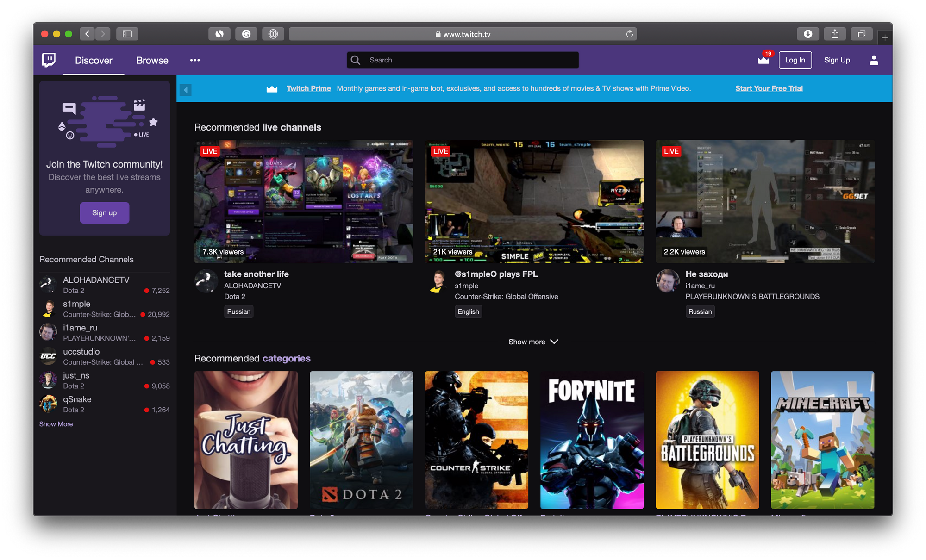The width and height of the screenshot is (926, 560).
Task: Click the s1mple channel avatar icon
Action: (49, 309)
